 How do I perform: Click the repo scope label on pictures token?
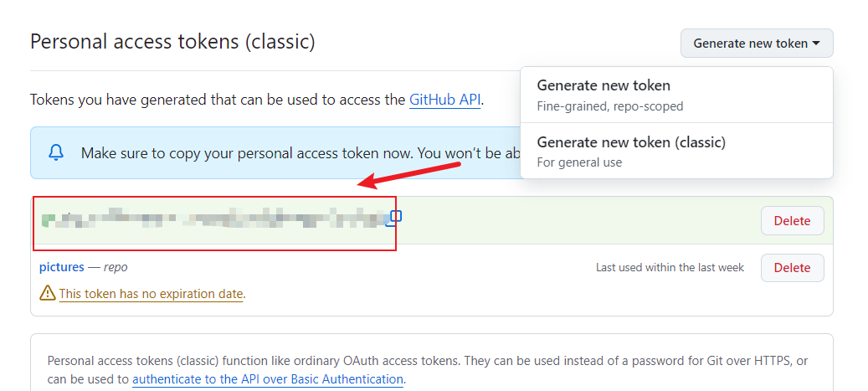pos(116,267)
